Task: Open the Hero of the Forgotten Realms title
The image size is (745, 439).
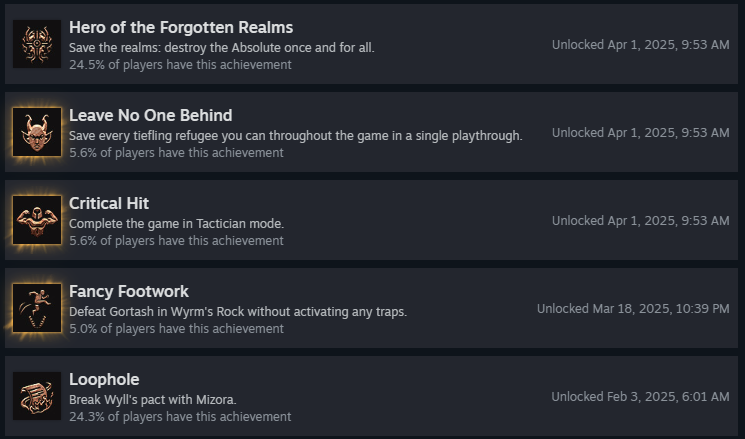Action: (181, 28)
